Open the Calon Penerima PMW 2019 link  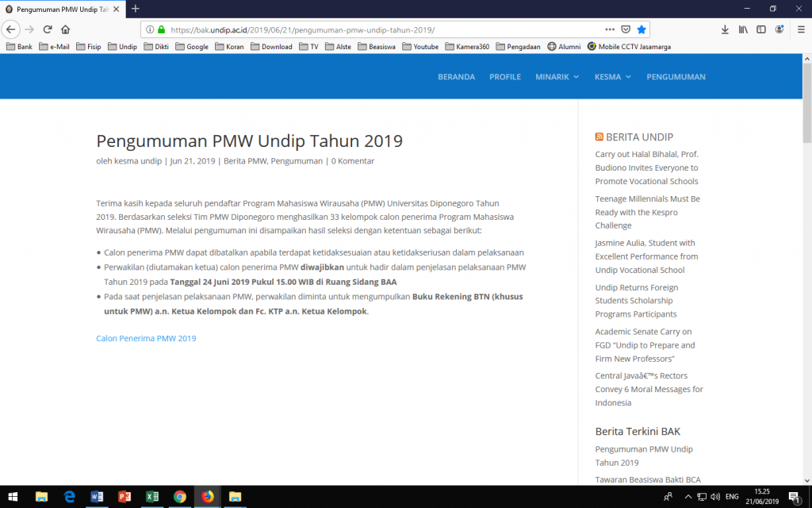click(x=146, y=338)
